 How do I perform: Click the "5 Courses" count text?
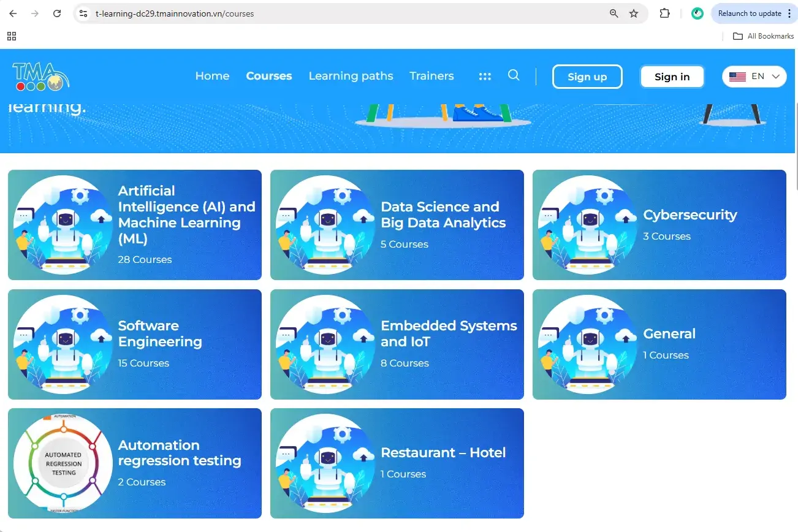405,244
